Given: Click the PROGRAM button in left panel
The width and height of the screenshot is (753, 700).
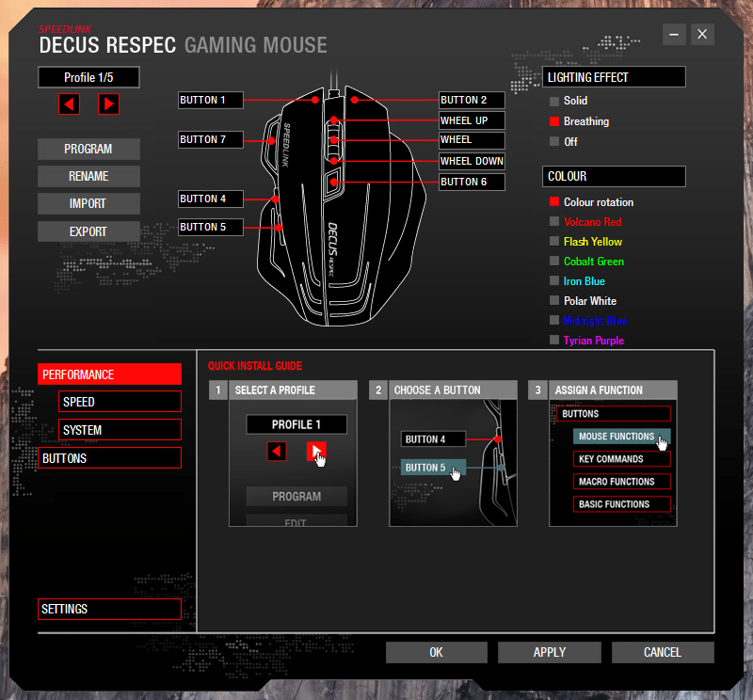Looking at the screenshot, I should 88,149.
